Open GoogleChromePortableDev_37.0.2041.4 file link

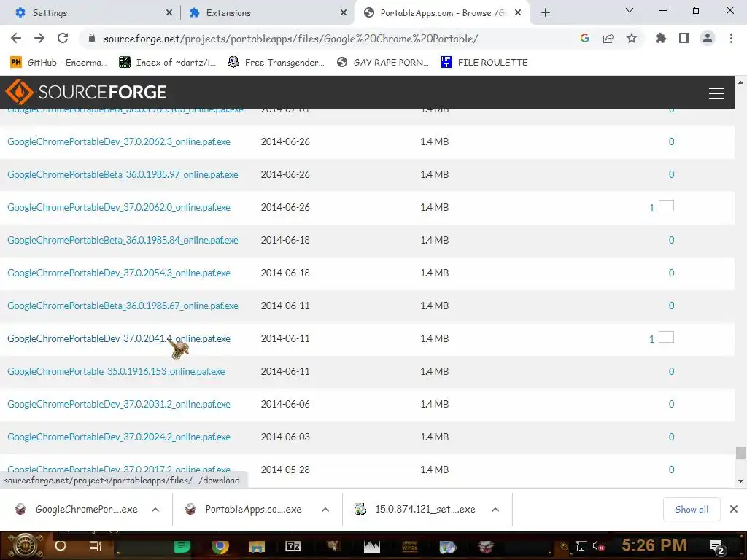pyautogui.click(x=119, y=338)
